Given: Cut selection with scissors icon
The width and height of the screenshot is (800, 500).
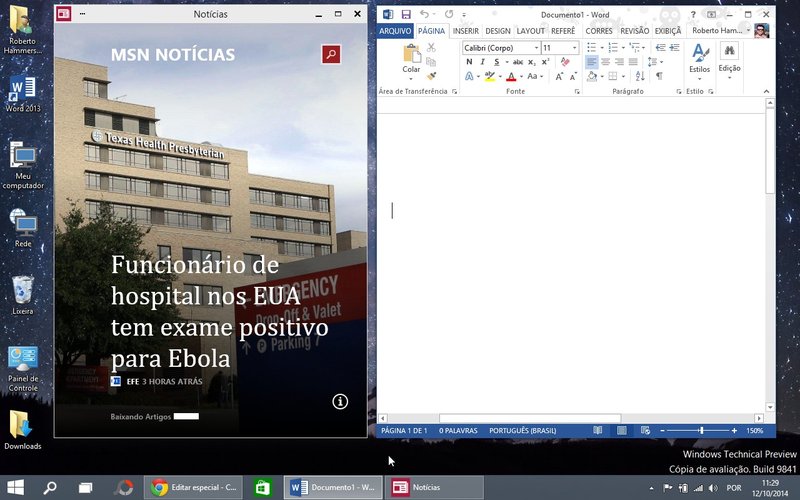Looking at the screenshot, I should coord(431,47).
